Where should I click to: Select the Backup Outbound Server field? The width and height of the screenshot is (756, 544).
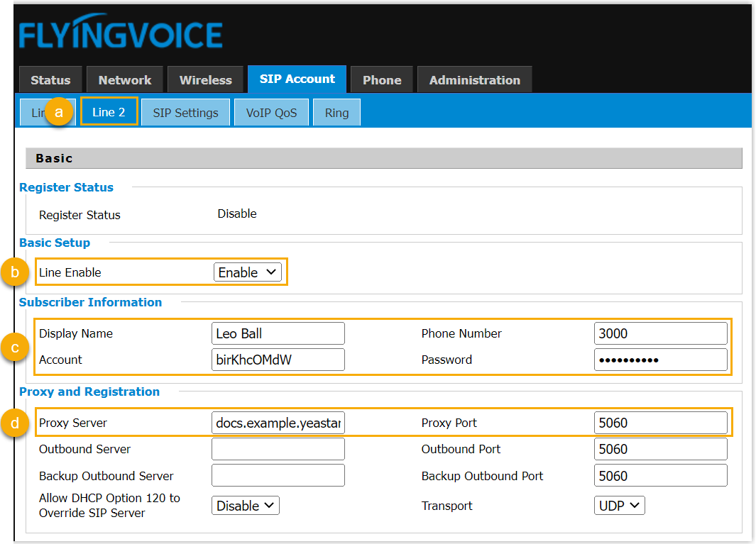tap(278, 476)
